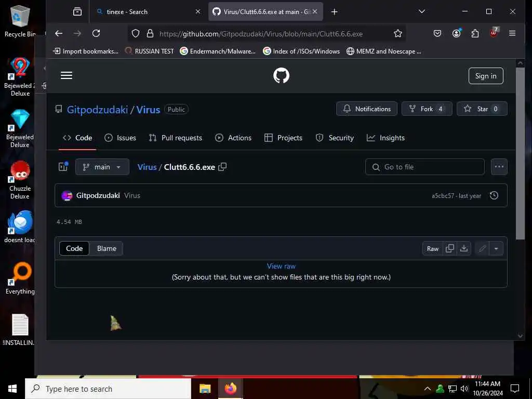The width and height of the screenshot is (532, 399).
Task: Download raw file icon
Action: coord(464,249)
